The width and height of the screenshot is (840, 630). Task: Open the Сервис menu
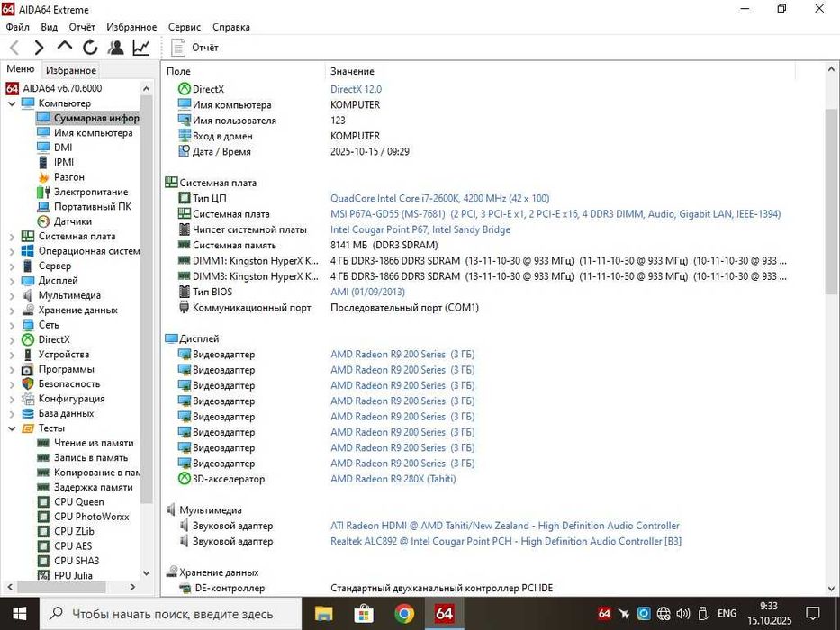tap(185, 27)
